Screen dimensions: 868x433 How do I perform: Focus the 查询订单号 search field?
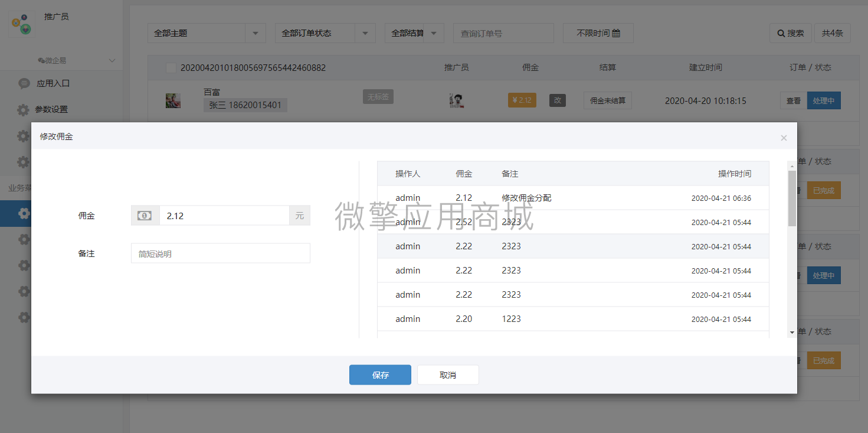[x=503, y=33]
